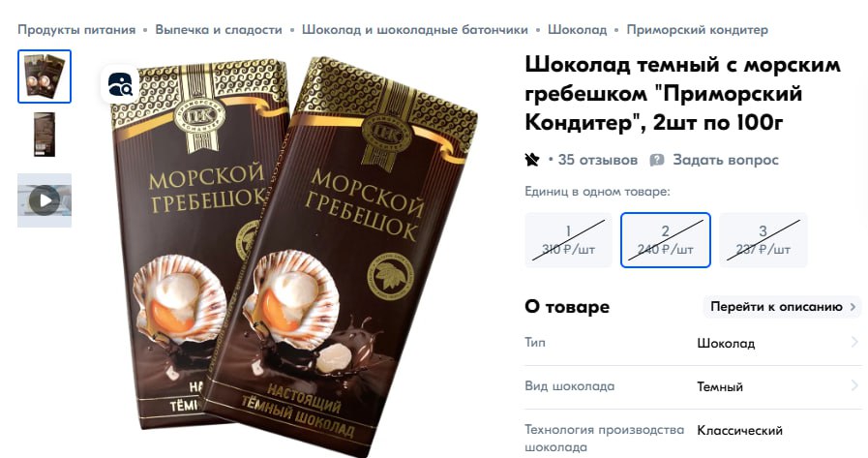868x458 pixels.
Task: Click the Задать вопрос link
Action: (x=725, y=160)
